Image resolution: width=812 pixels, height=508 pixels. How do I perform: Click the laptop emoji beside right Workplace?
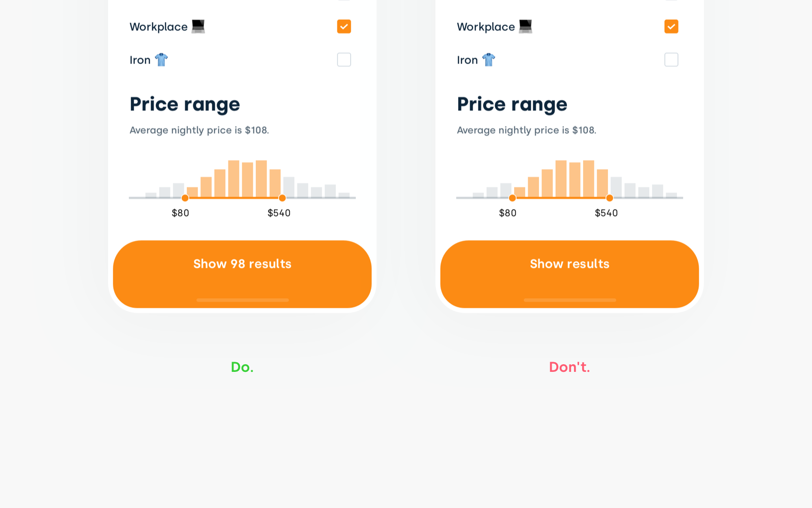(x=525, y=26)
